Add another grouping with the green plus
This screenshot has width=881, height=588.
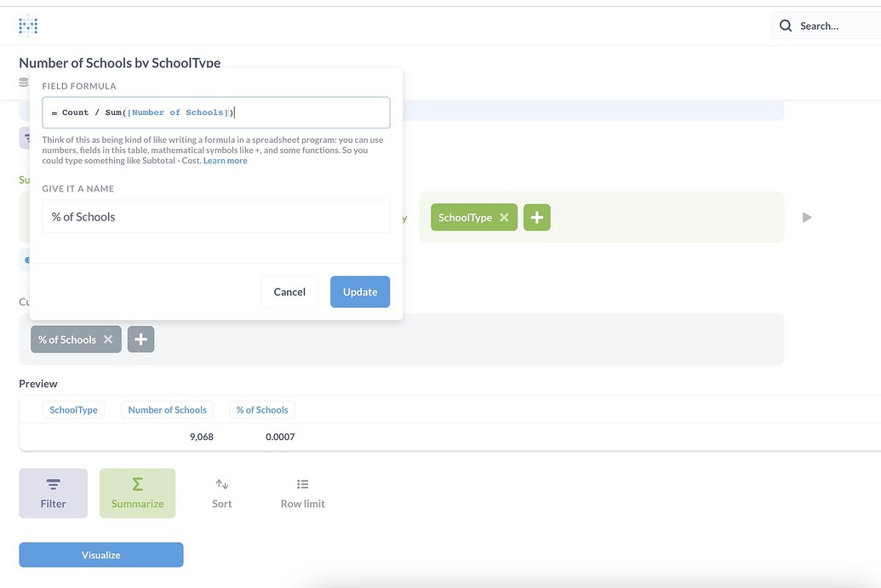click(537, 217)
